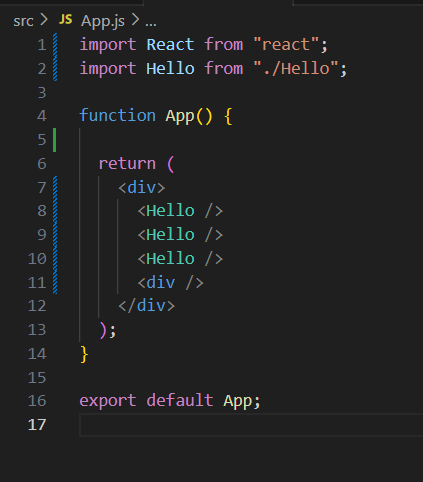Click the App function name on line 4

tap(180, 116)
